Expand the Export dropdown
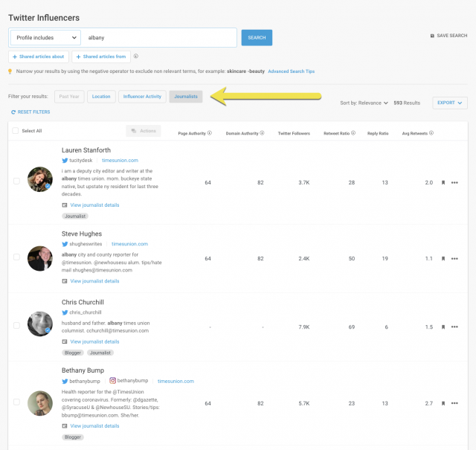476x450 pixels. click(450, 103)
